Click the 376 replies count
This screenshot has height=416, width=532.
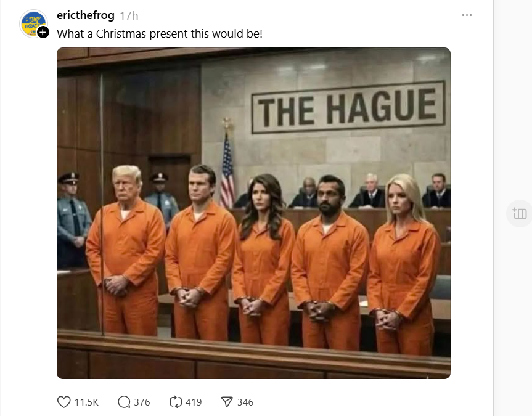[142, 402]
